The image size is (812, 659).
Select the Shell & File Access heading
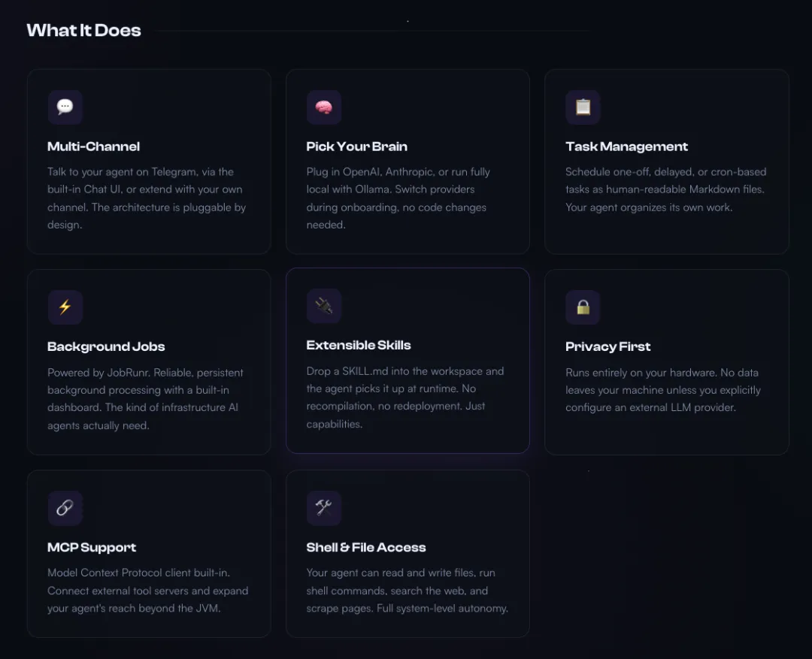366,548
